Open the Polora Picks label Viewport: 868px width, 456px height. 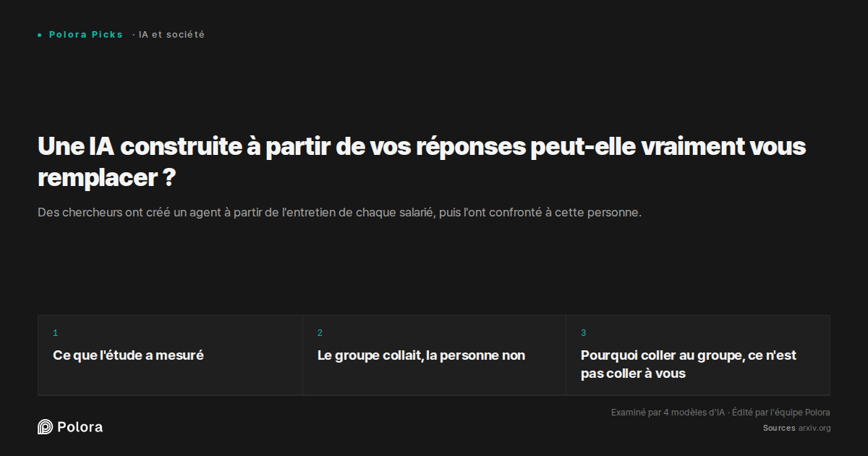click(86, 35)
